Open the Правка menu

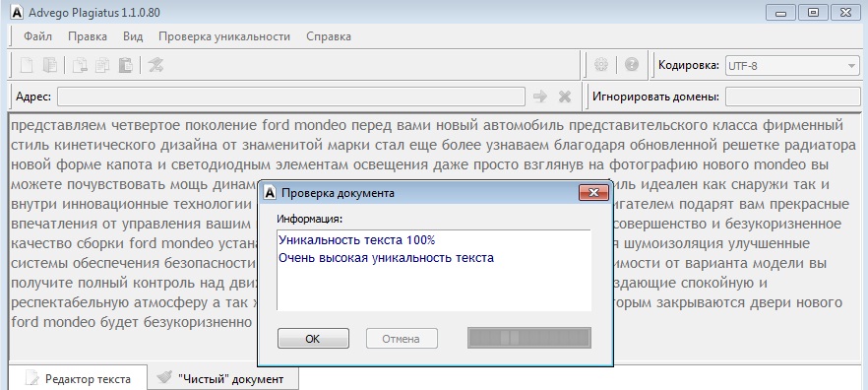88,36
